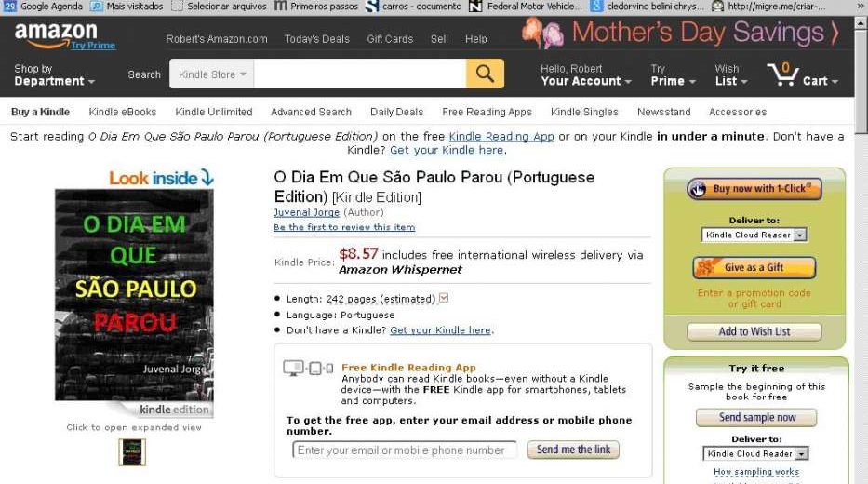The image size is (868, 484).
Task: Expand the Wish List menu
Action: pyautogui.click(x=730, y=74)
